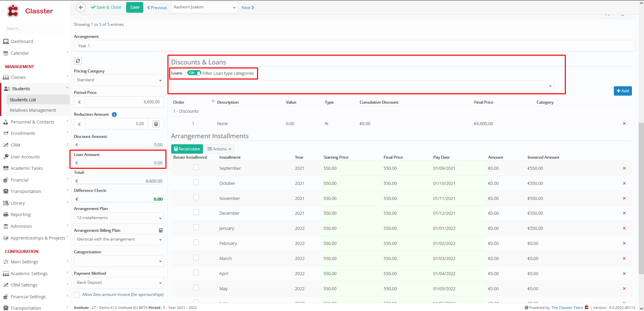The image size is (644, 311).
Task: Go to Previous student
Action: 157,7
